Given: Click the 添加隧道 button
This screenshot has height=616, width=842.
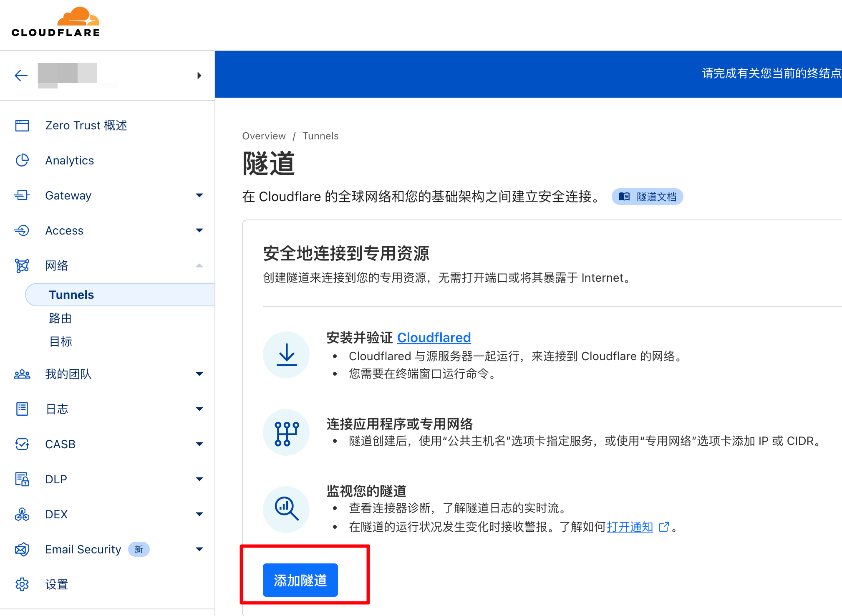Looking at the screenshot, I should pyautogui.click(x=300, y=580).
